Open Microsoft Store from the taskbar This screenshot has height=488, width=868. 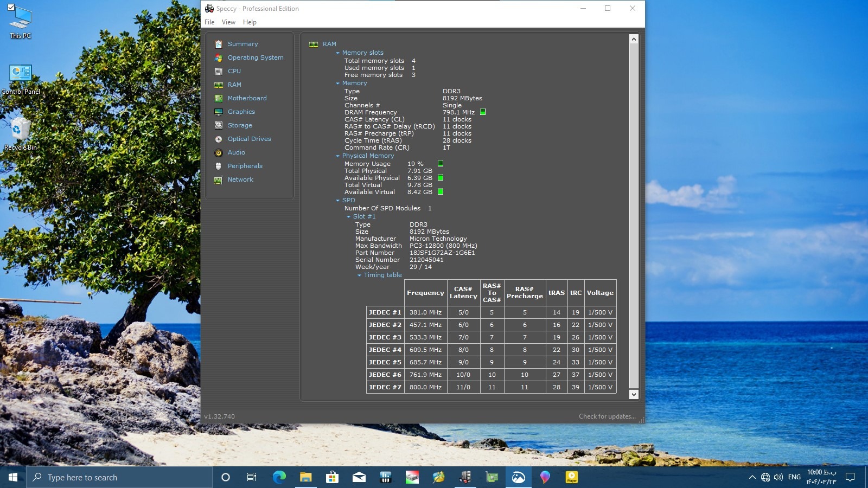click(x=332, y=477)
